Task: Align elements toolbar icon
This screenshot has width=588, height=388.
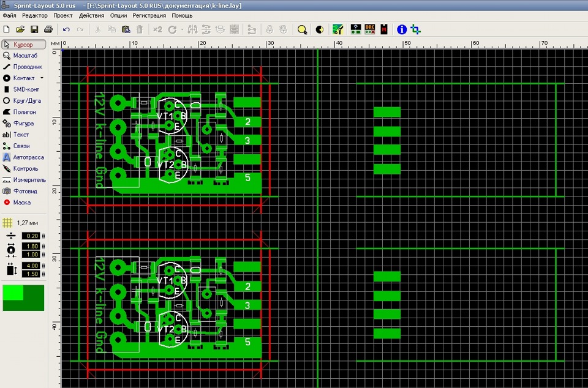Action: click(x=206, y=29)
